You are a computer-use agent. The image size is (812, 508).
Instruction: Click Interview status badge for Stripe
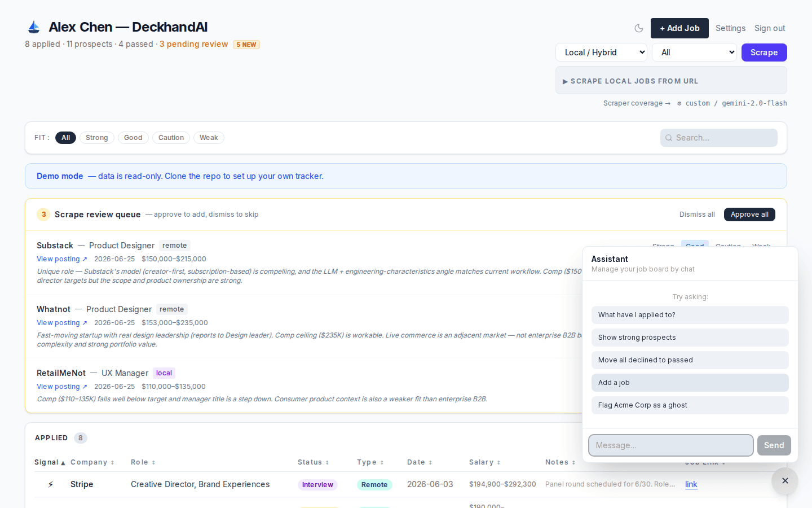point(317,485)
